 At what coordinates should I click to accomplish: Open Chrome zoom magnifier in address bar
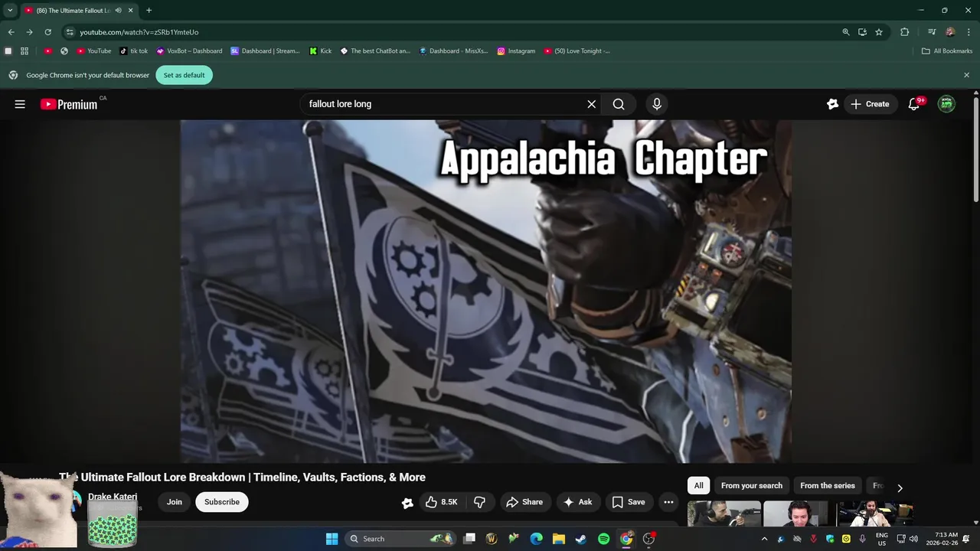(846, 32)
